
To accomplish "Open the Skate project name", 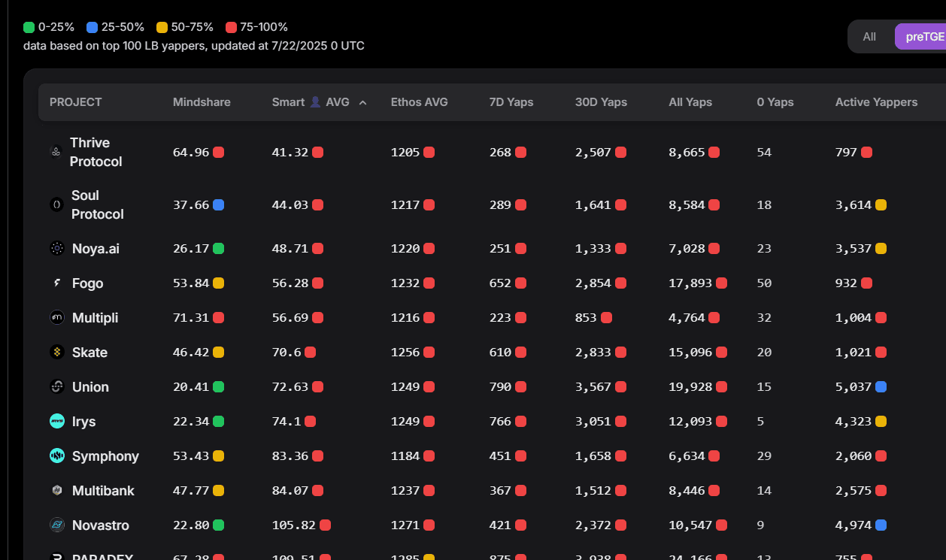I will tap(89, 353).
